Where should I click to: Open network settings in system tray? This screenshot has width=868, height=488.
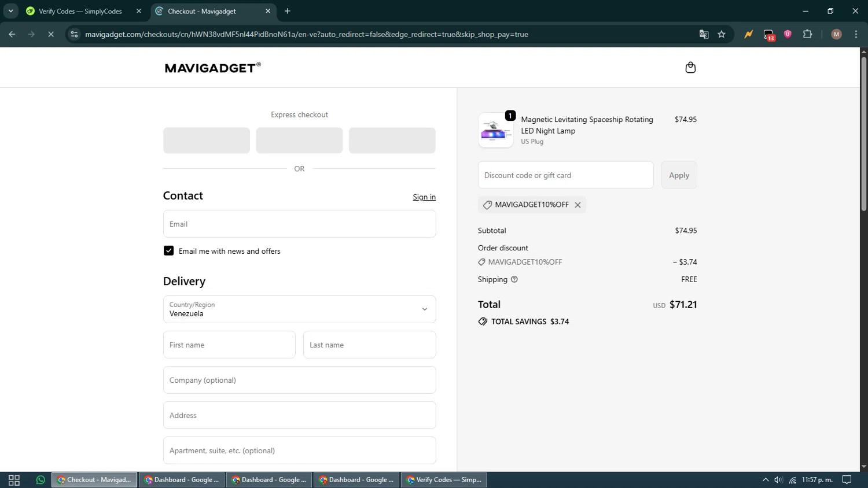pos(793,480)
